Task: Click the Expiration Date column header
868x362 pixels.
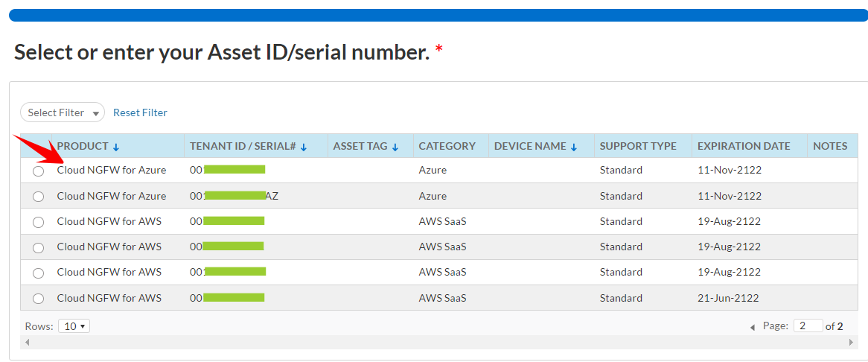Action: pos(744,146)
